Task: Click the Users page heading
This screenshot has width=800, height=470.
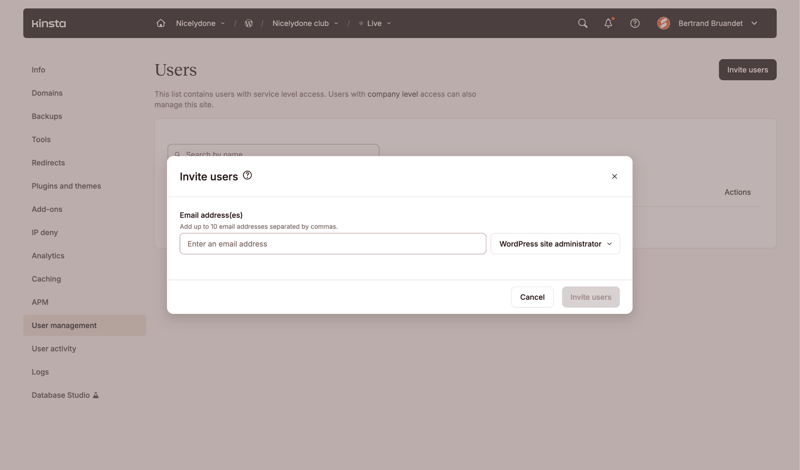Action: coord(176,70)
